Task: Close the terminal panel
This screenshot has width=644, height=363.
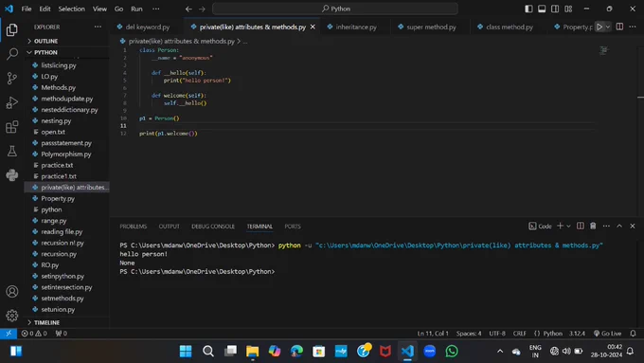Action: point(633,226)
